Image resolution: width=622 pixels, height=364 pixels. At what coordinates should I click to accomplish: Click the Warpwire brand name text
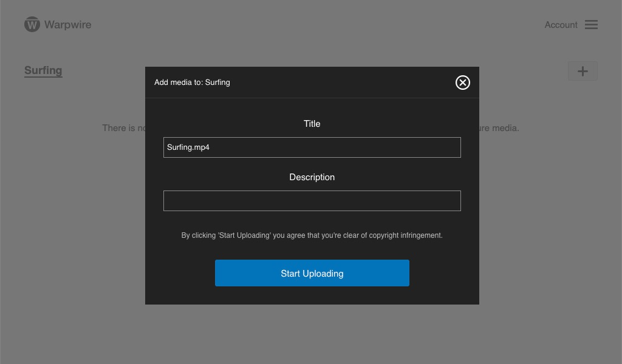click(68, 24)
